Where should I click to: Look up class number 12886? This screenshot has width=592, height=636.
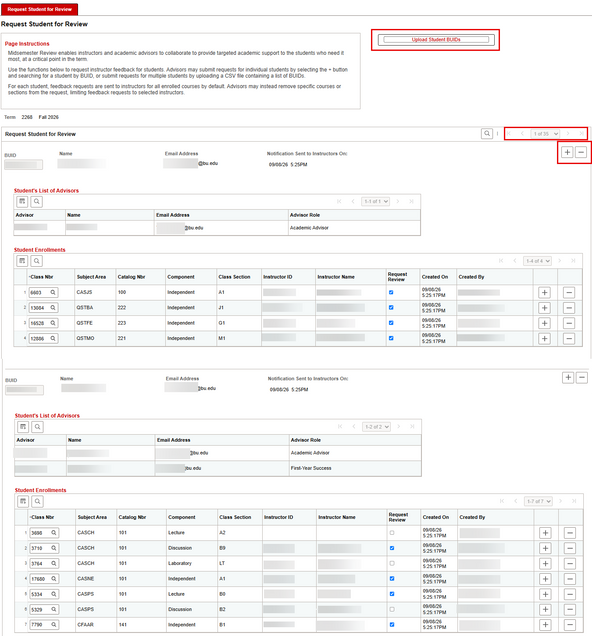(53, 338)
